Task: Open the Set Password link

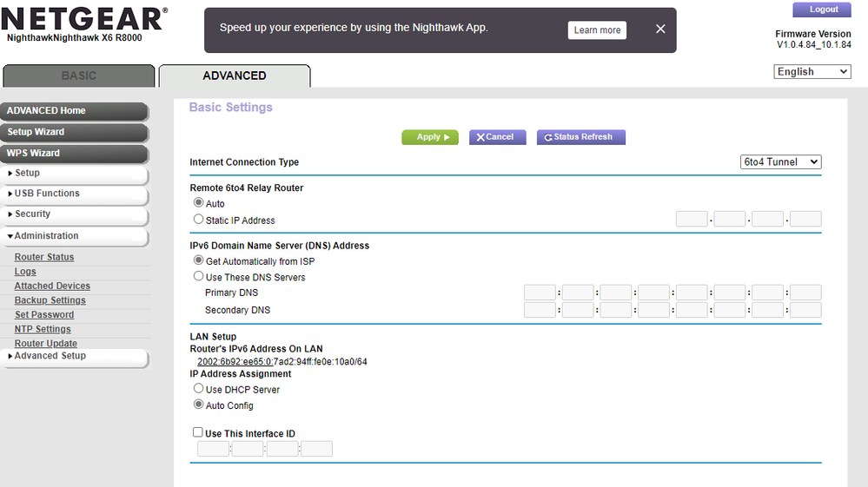Action: (x=44, y=314)
